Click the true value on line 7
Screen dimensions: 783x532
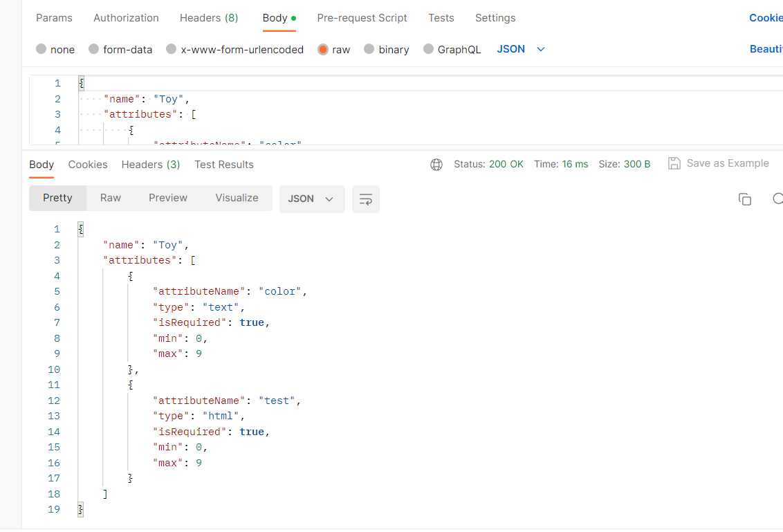tap(252, 322)
